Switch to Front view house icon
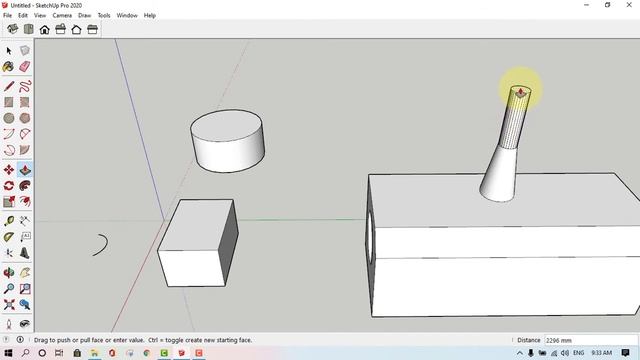 tap(44, 29)
